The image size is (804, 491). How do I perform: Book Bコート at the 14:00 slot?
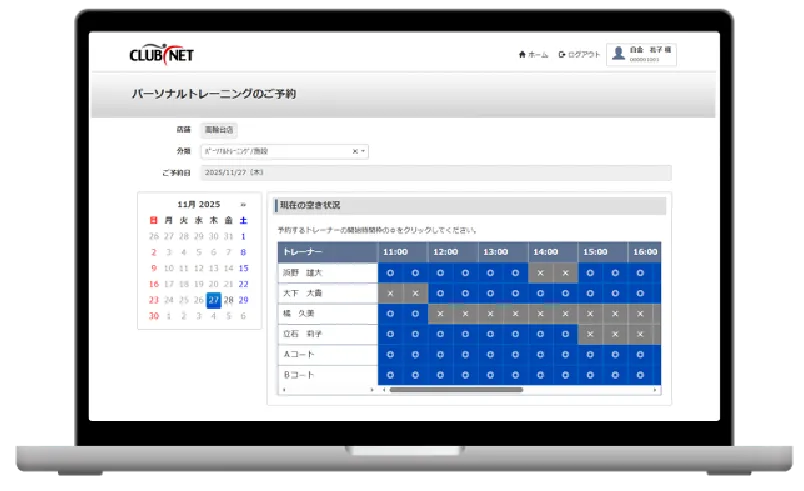[x=540, y=375]
